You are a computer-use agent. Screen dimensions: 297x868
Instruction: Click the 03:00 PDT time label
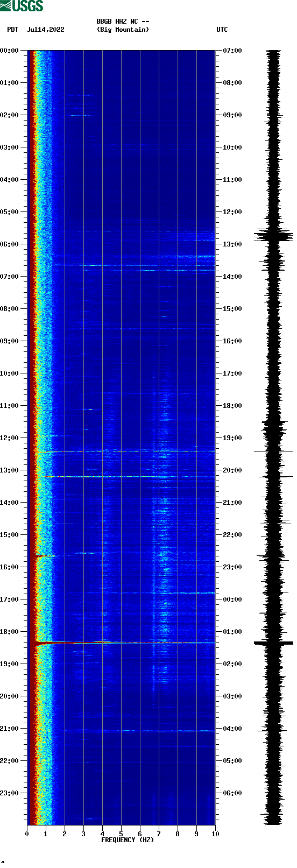click(10, 147)
